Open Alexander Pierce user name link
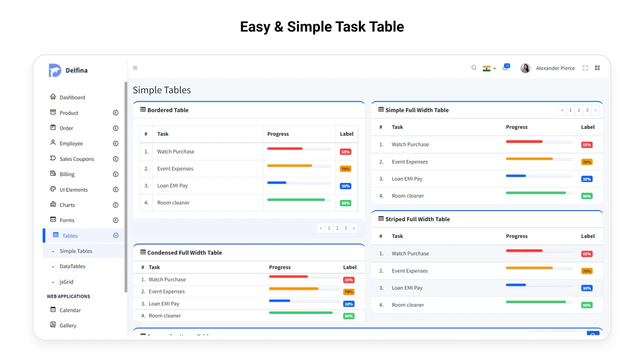Viewport: 644px width, 362px height. (555, 68)
